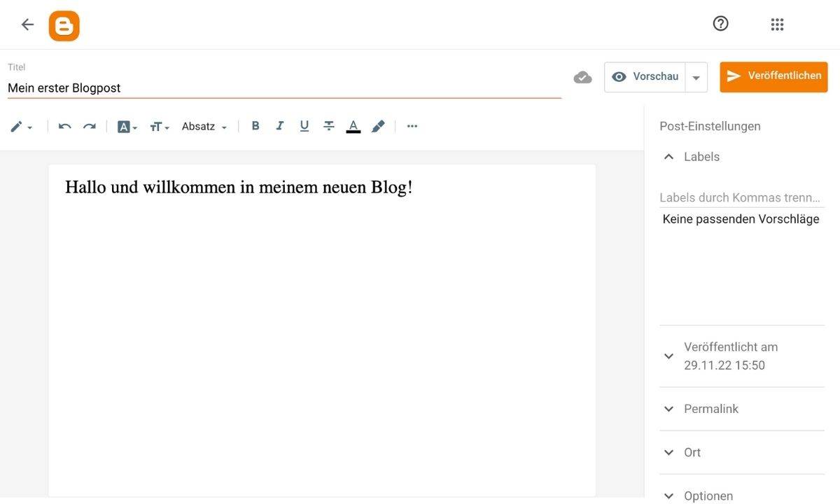The width and height of the screenshot is (840, 504).
Task: Toggle strikethrough formatting
Action: (329, 126)
